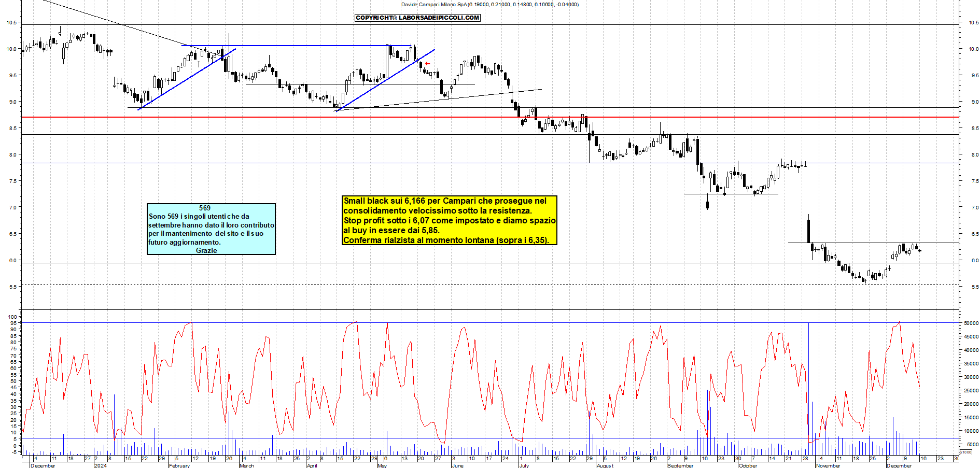
Task: Select the line 'consolidamento velocissimo sotto la resistenza.'
Action: pyautogui.click(x=438, y=210)
